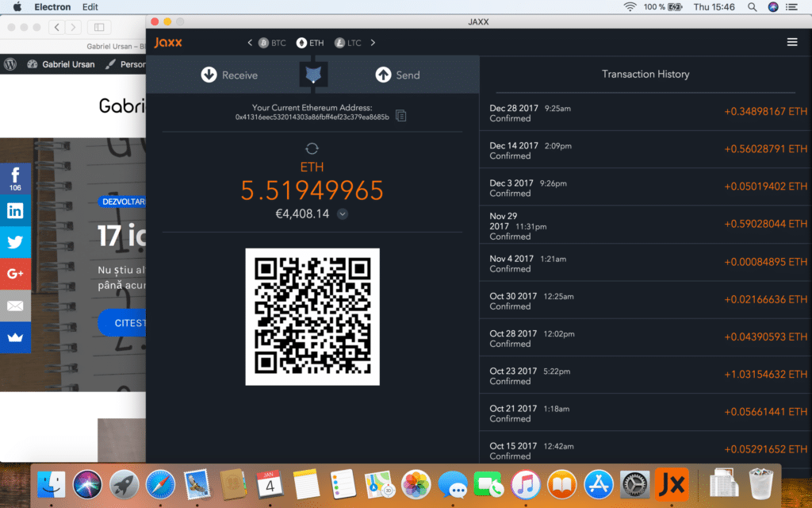
Task: Show next coins with right chevron
Action: [x=373, y=43]
